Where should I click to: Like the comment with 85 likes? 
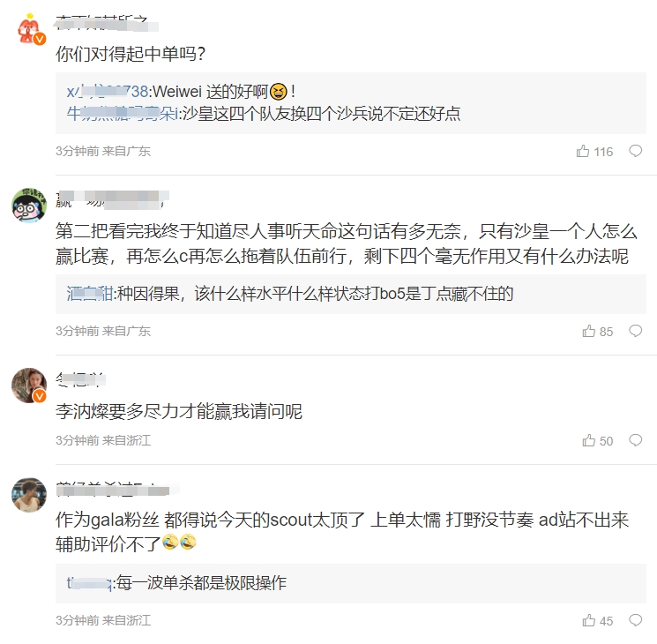coord(589,332)
